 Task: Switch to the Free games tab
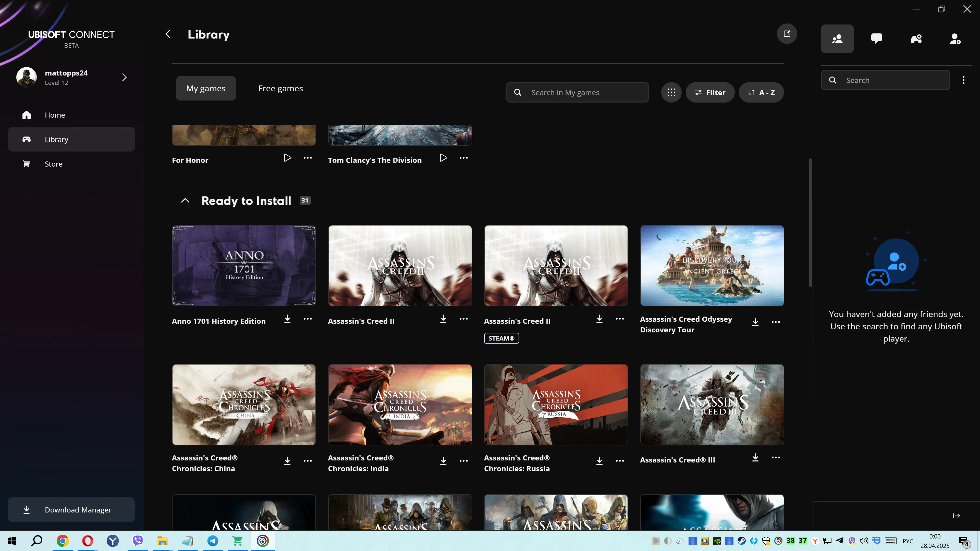(280, 88)
